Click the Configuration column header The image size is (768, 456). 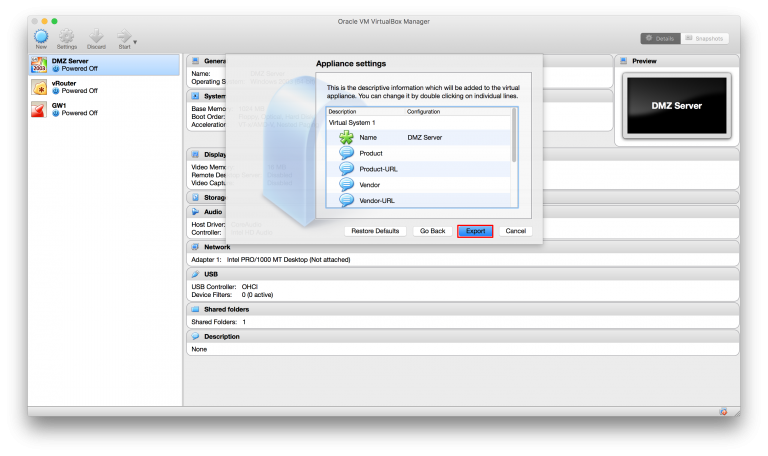pos(423,112)
